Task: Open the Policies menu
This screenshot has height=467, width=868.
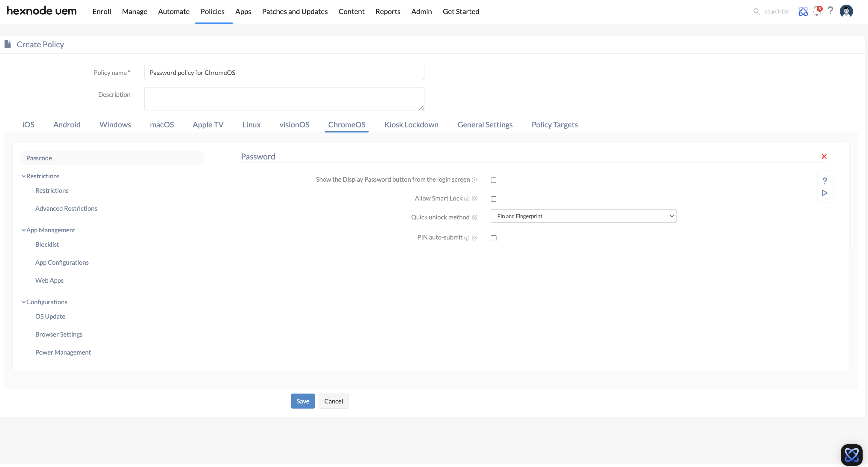Action: [x=212, y=11]
